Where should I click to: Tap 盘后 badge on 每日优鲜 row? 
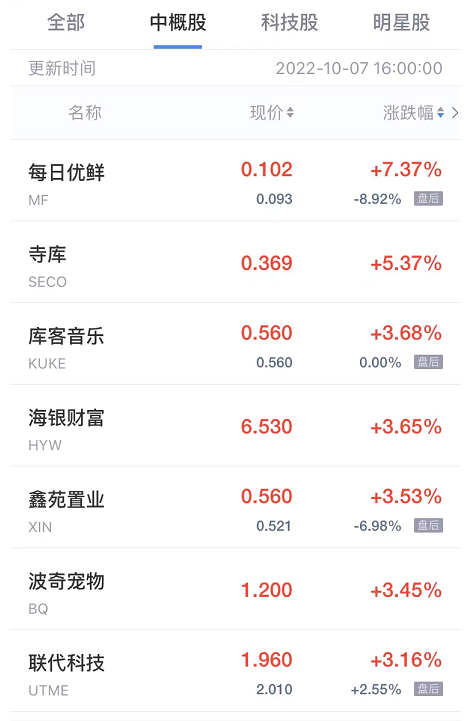coord(428,199)
